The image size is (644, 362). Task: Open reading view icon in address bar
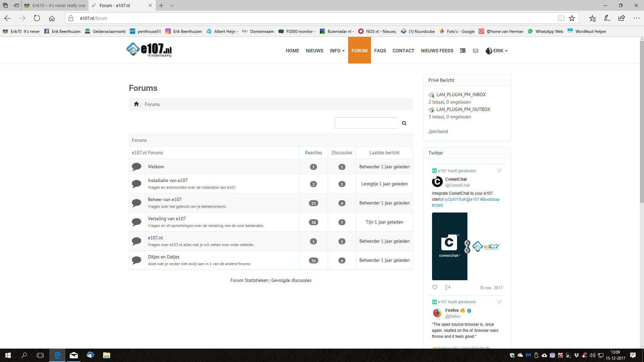[561, 18]
